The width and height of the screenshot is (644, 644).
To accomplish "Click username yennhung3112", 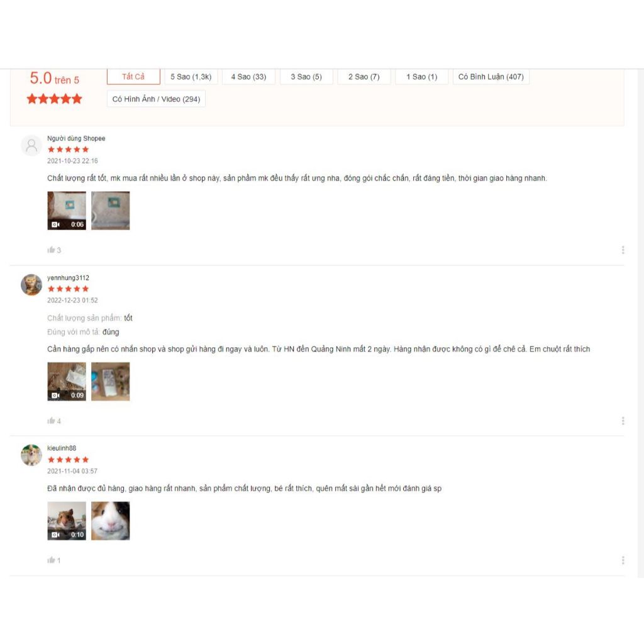I will pos(68,277).
